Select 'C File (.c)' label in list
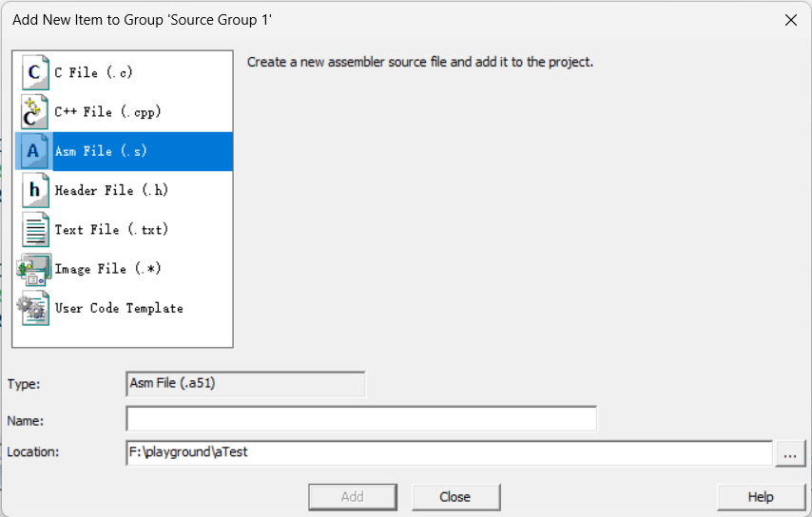The width and height of the screenshot is (812, 517). click(94, 72)
